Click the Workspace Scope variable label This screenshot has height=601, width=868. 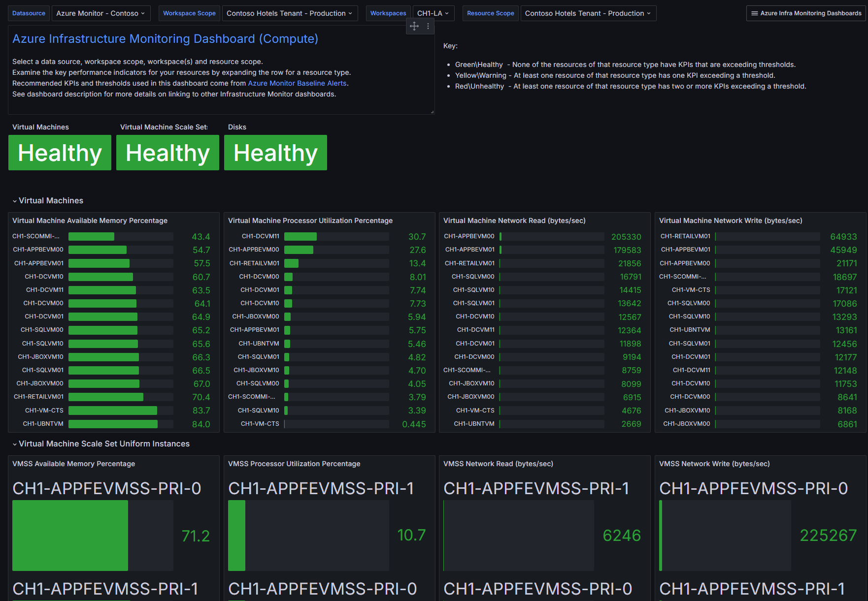point(189,13)
